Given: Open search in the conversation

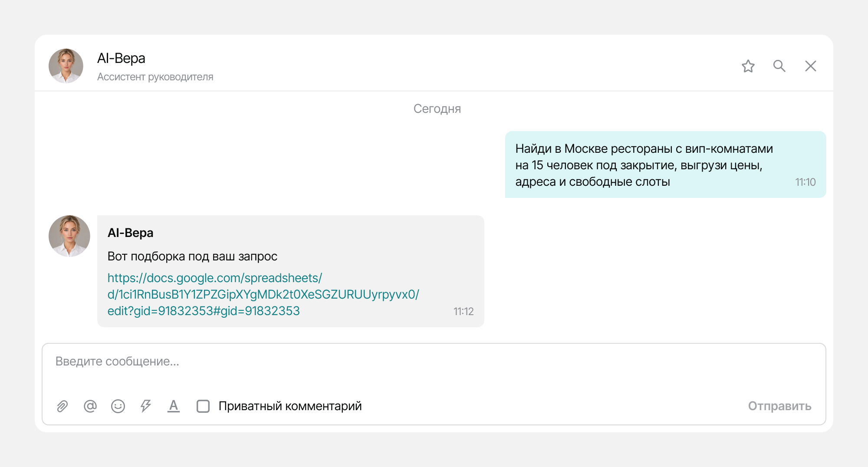Looking at the screenshot, I should point(779,66).
